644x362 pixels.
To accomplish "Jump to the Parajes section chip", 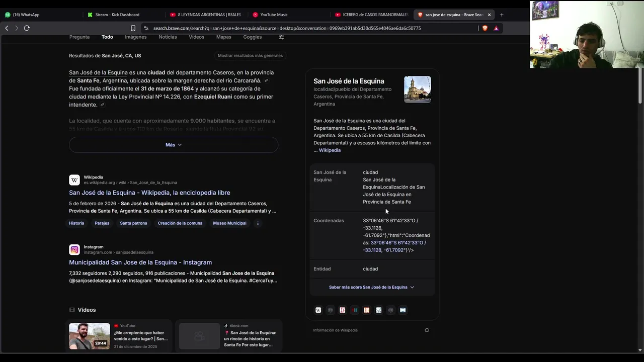I will coord(102,223).
